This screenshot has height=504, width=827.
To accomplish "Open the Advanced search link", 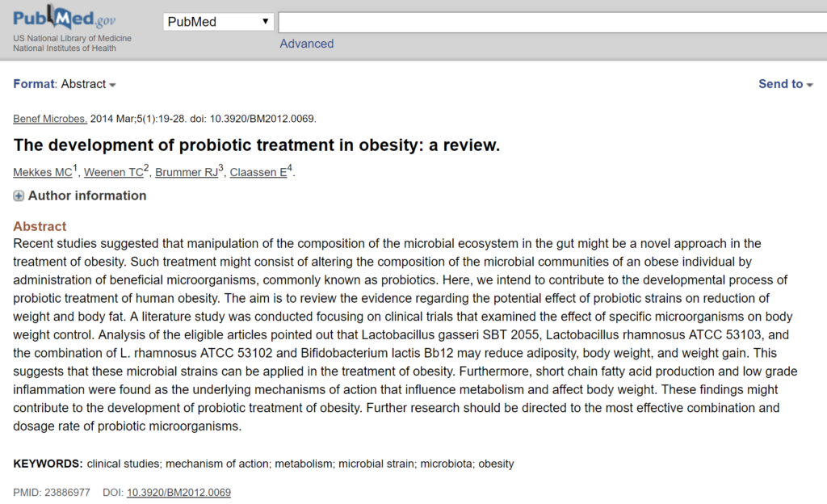I will click(306, 44).
